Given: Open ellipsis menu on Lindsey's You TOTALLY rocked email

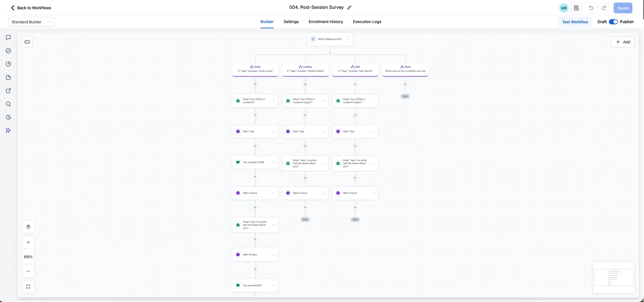Looking at the screenshot, I should [323, 101].
